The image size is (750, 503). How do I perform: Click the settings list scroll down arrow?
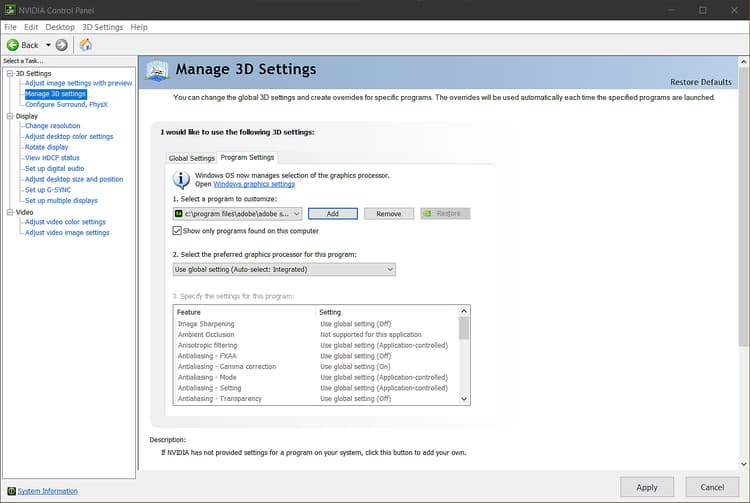point(463,399)
